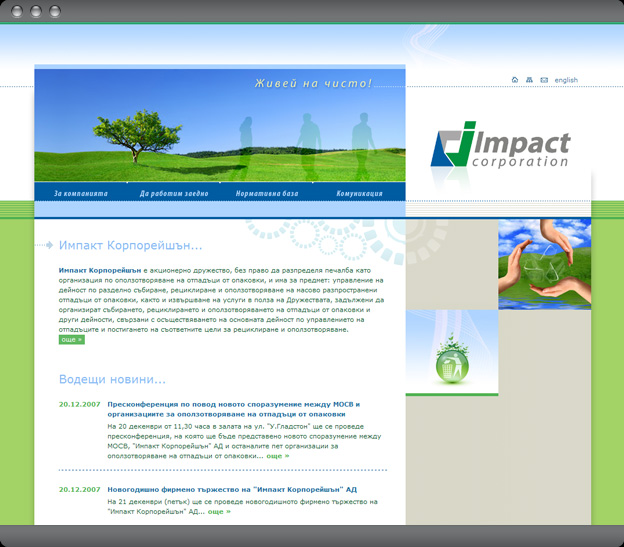Viewport: 624px width, 547px height.
Task: Click the bold "Импакт Корпорейшън" paragraph text
Action: point(100,270)
